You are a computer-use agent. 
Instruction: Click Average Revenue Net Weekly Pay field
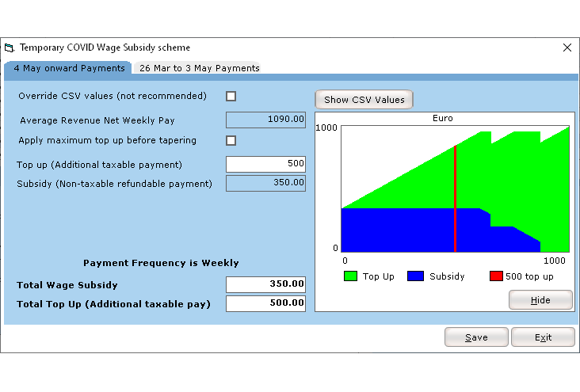[x=265, y=120]
